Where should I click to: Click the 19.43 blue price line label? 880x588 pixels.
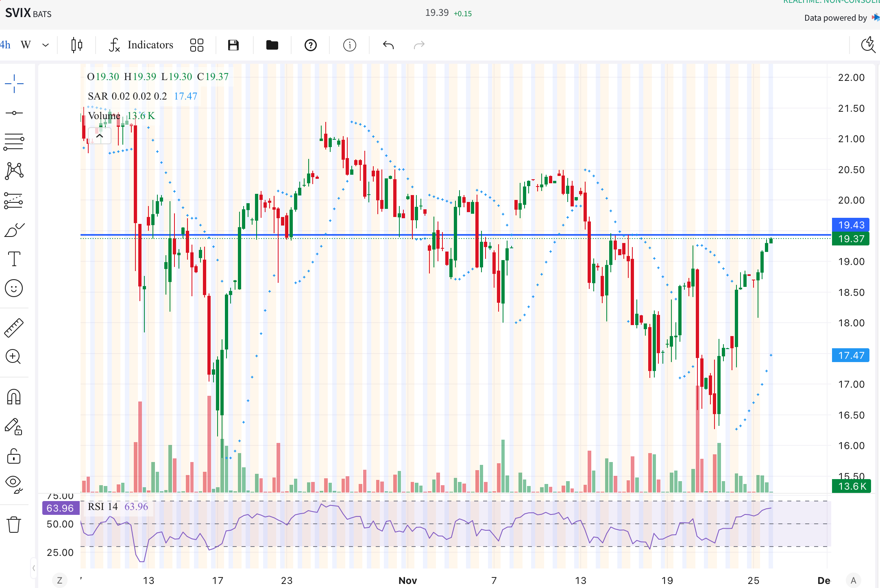coord(850,225)
